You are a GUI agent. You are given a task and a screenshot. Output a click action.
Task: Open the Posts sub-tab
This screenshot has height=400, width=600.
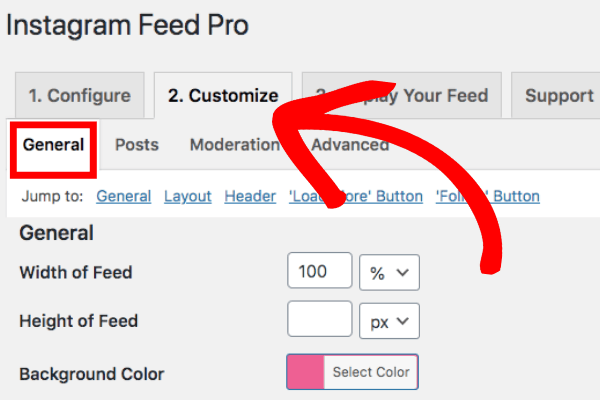[x=137, y=145]
